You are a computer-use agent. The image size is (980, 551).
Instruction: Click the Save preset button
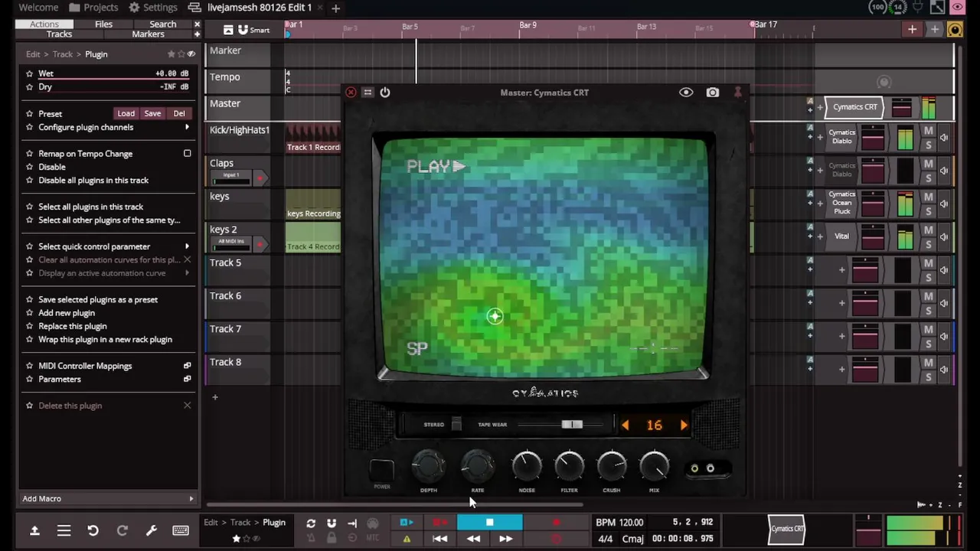click(x=152, y=113)
